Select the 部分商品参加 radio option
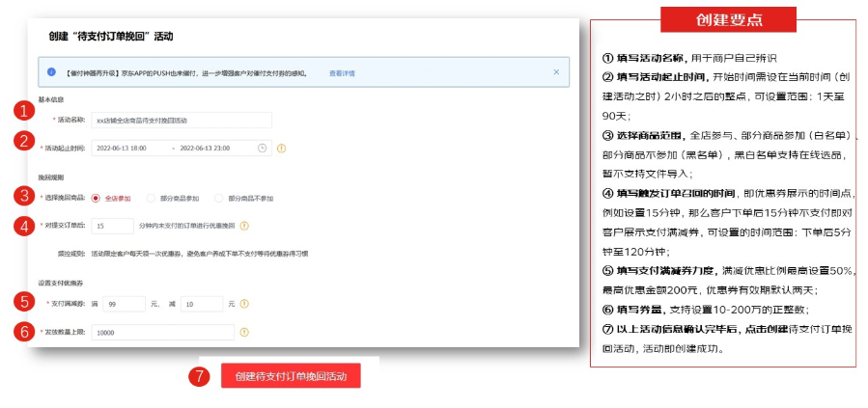Screen dimensions: 868x408 [x=151, y=198]
